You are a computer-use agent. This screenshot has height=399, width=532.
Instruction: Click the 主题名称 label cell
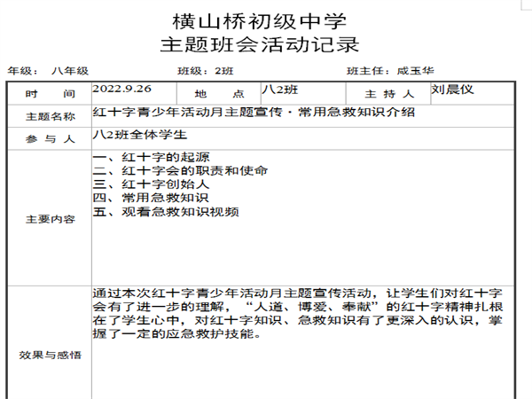pos(50,116)
